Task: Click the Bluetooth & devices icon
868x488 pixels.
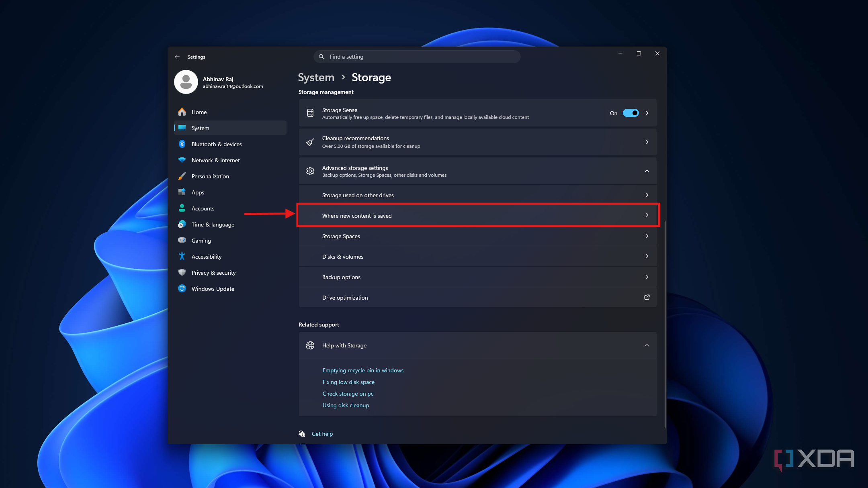Action: tap(182, 144)
